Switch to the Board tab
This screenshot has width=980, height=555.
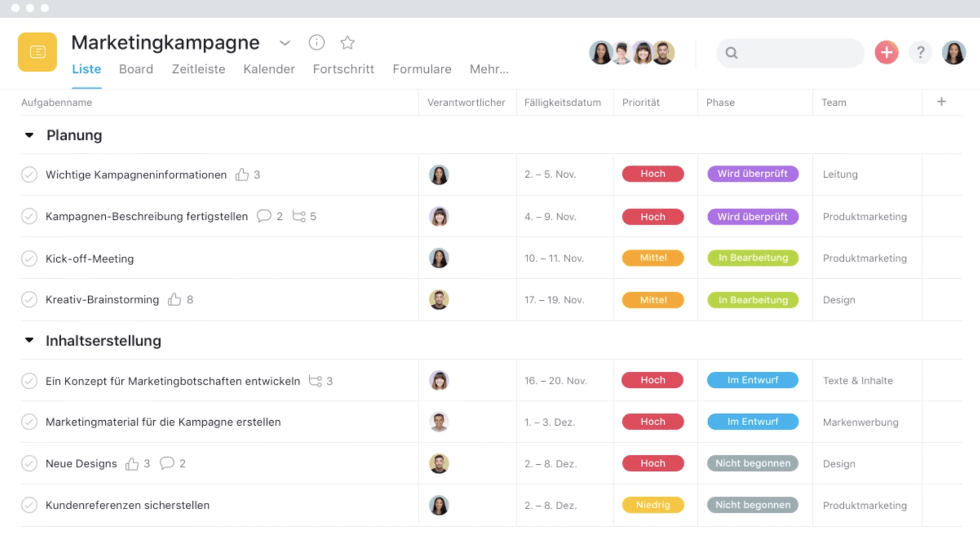coord(136,69)
